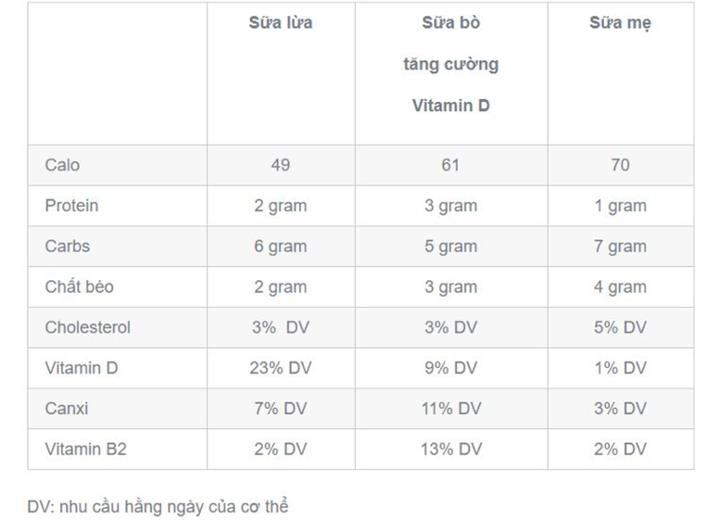Select the 13% DV Vitamin B2 cell
Viewport: 720px width, 520px height.
pyautogui.click(x=451, y=449)
